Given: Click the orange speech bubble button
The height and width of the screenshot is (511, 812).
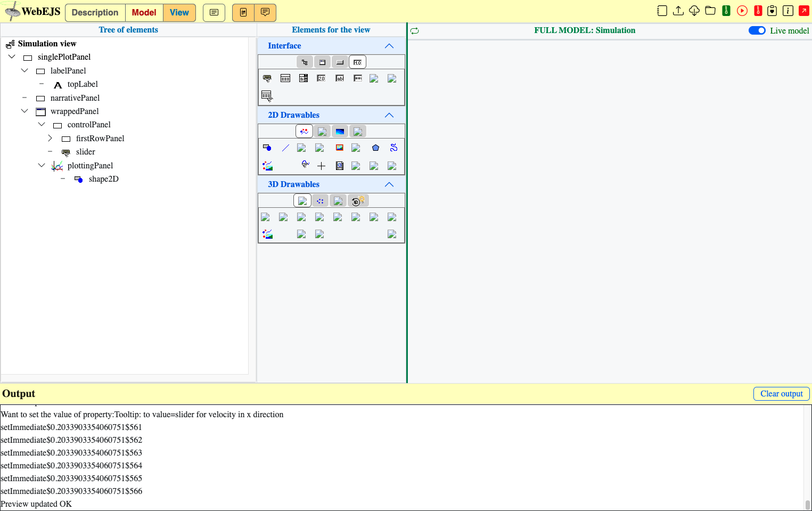Looking at the screenshot, I should (265, 12).
